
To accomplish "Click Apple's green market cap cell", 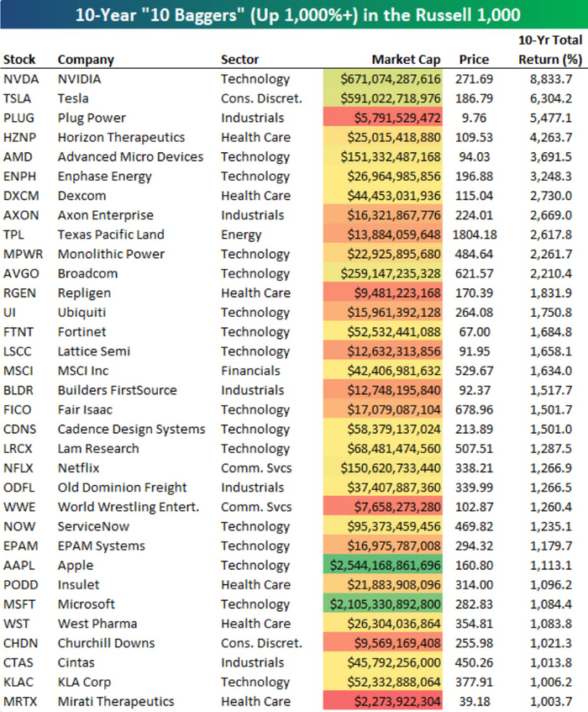I will click(394, 566).
